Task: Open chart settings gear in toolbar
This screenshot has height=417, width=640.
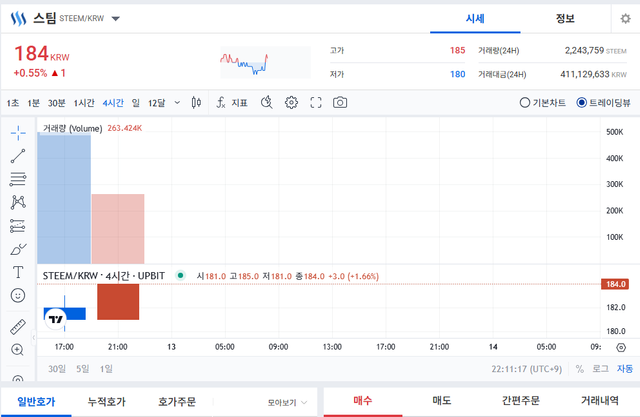Action: point(291,102)
